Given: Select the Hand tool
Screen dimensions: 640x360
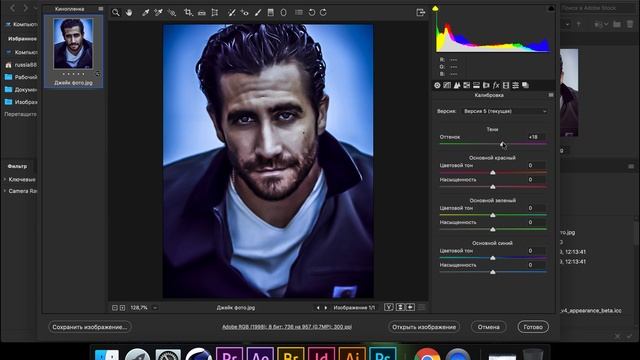Looking at the screenshot, I should [129, 13].
